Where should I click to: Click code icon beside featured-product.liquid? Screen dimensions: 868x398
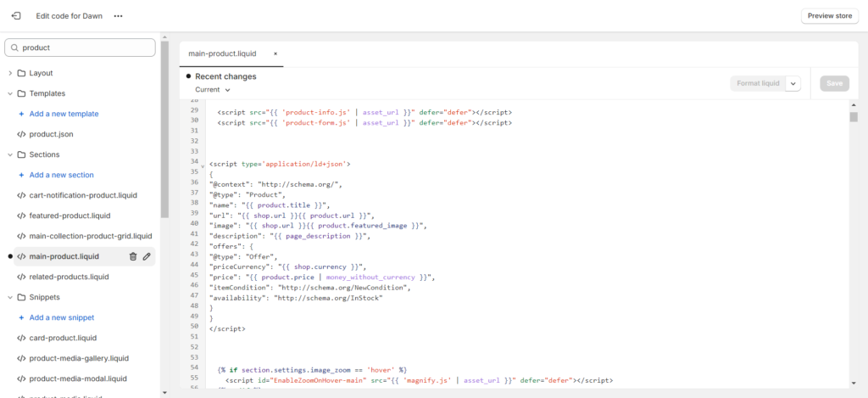pyautogui.click(x=21, y=216)
